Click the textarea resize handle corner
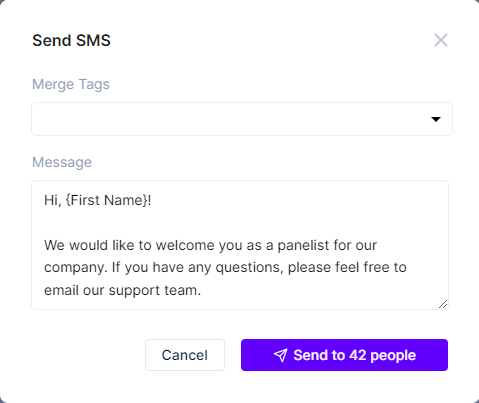 point(443,304)
